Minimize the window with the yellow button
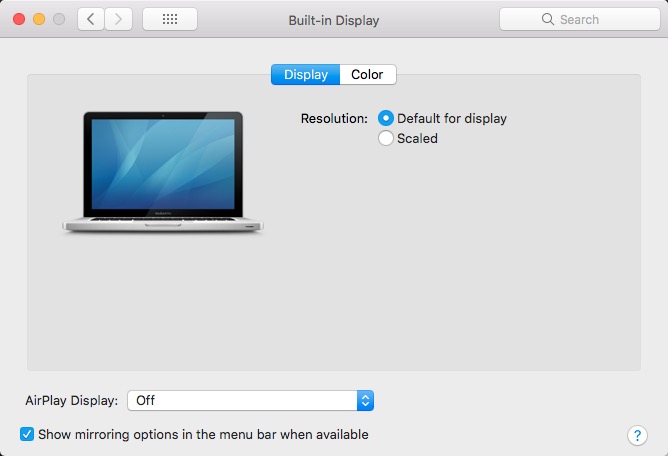 pos(39,19)
